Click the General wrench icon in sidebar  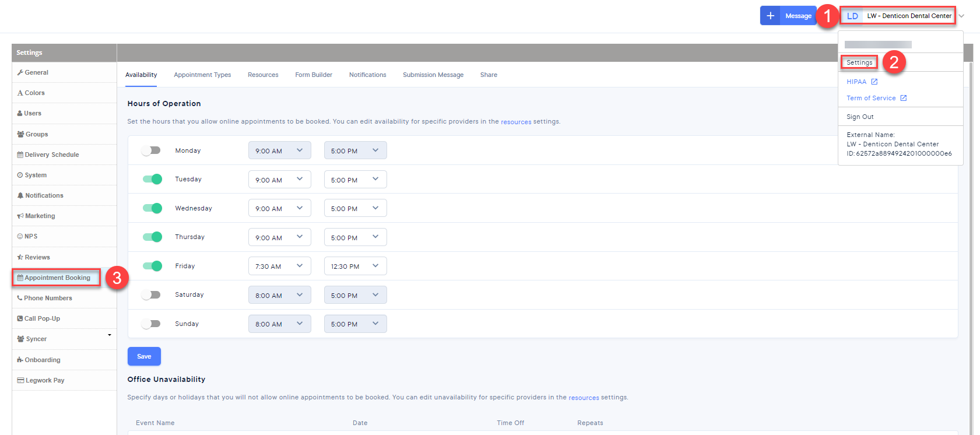coord(20,73)
